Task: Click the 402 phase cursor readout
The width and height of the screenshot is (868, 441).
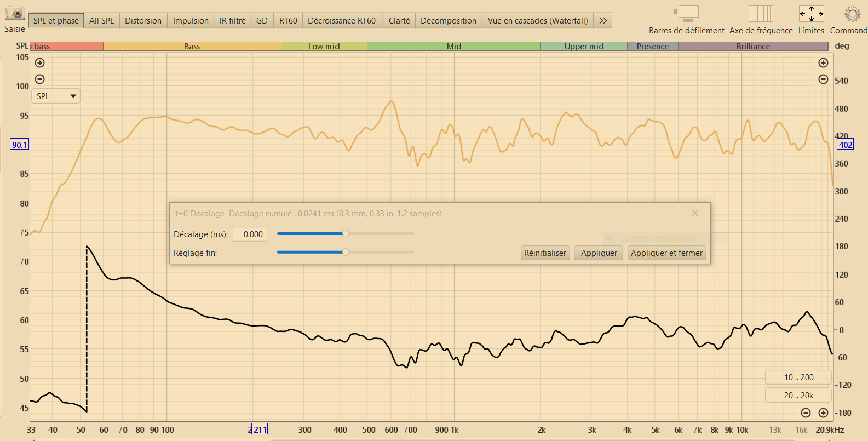Action: tap(846, 145)
